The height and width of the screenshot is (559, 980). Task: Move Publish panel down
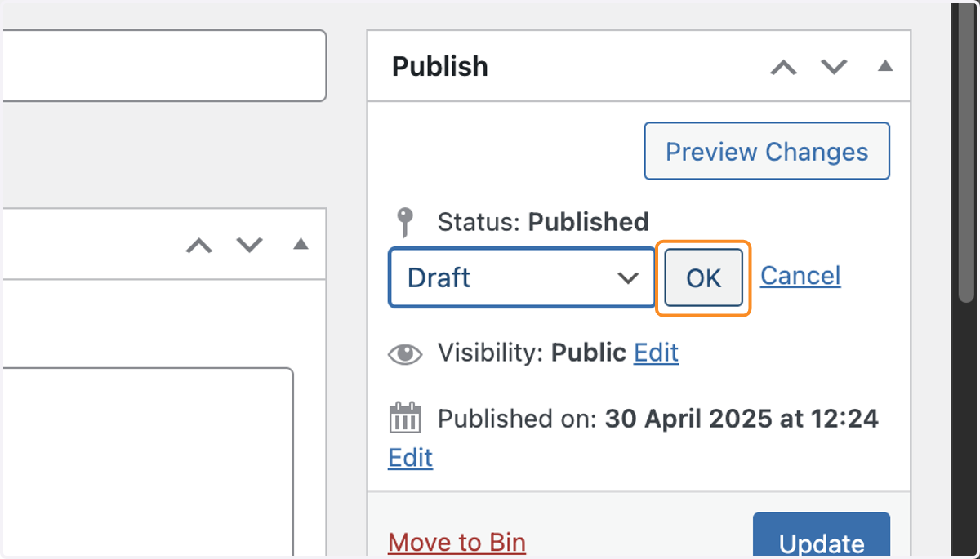(834, 67)
